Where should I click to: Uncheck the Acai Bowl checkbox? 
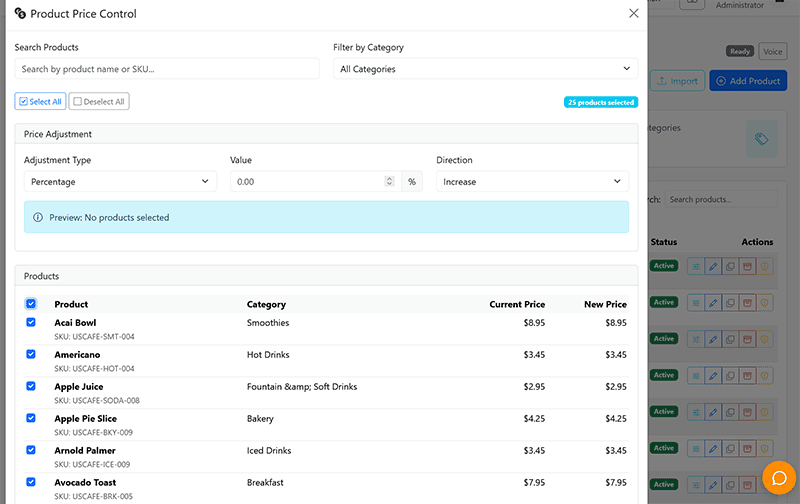(x=31, y=322)
